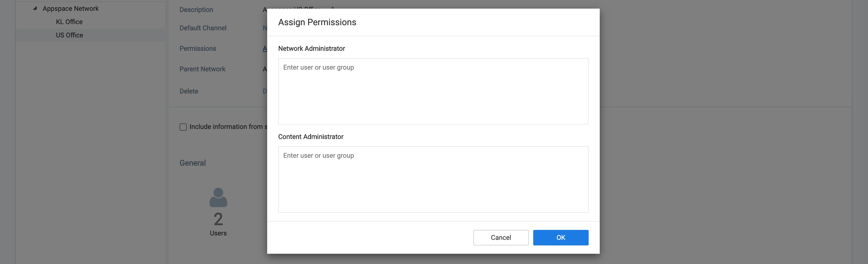Select Appspace Network in the tree
Viewport: 868px width, 264px height.
(x=70, y=8)
